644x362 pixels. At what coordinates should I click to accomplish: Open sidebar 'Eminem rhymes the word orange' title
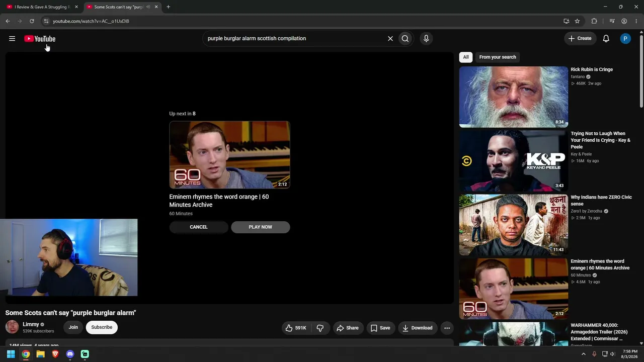600,264
